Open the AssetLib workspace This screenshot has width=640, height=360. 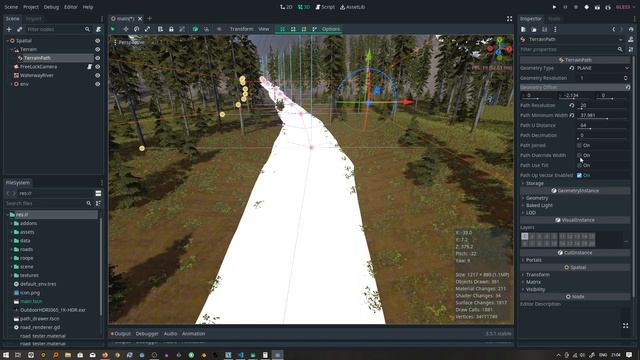coord(353,7)
